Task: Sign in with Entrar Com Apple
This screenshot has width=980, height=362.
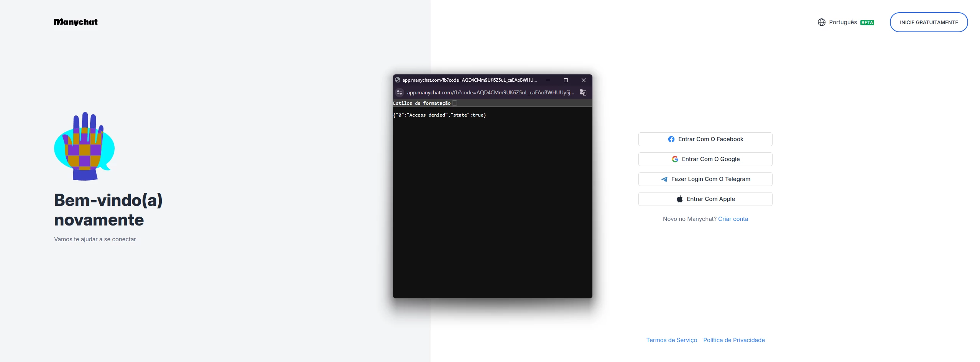Action: tap(705, 199)
